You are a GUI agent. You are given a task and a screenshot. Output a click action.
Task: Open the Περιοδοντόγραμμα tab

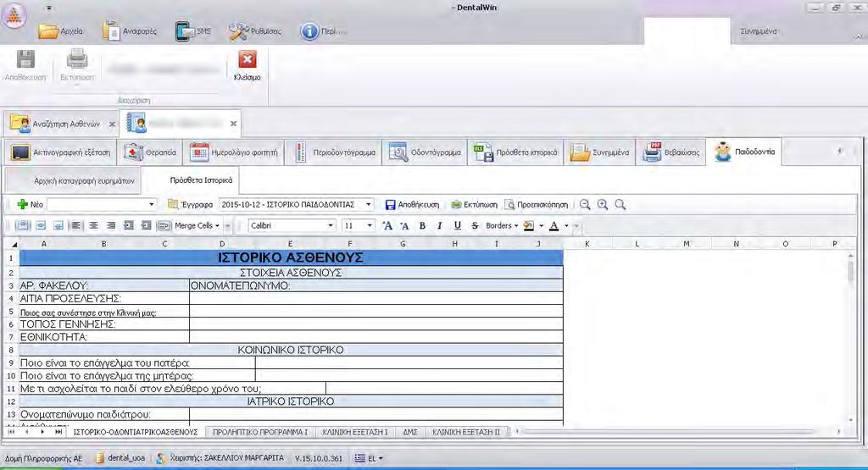click(334, 152)
